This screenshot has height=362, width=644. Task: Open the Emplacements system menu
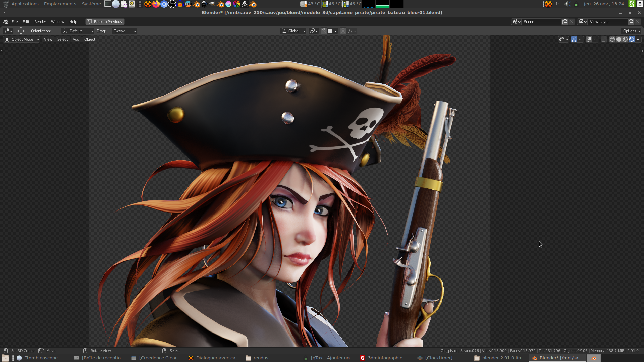point(60,4)
